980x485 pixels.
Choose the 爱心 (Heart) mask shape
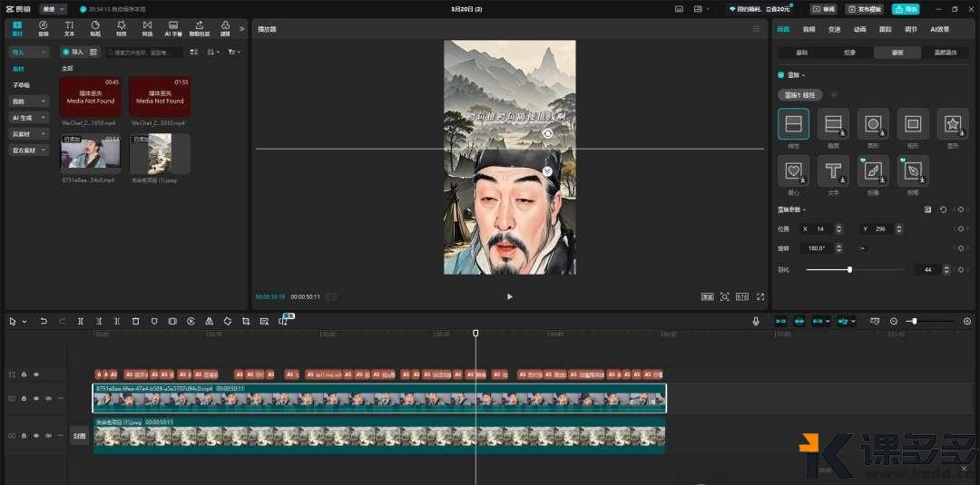pos(793,170)
